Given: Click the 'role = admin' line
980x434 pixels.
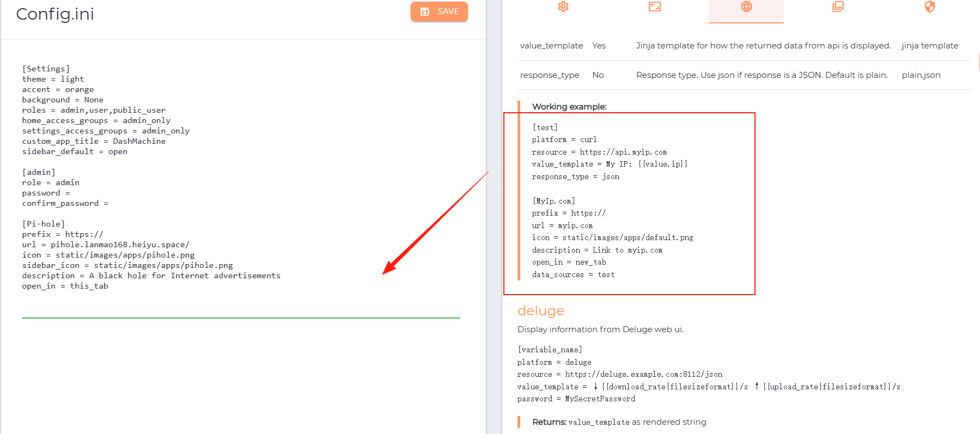Looking at the screenshot, I should (x=51, y=182).
